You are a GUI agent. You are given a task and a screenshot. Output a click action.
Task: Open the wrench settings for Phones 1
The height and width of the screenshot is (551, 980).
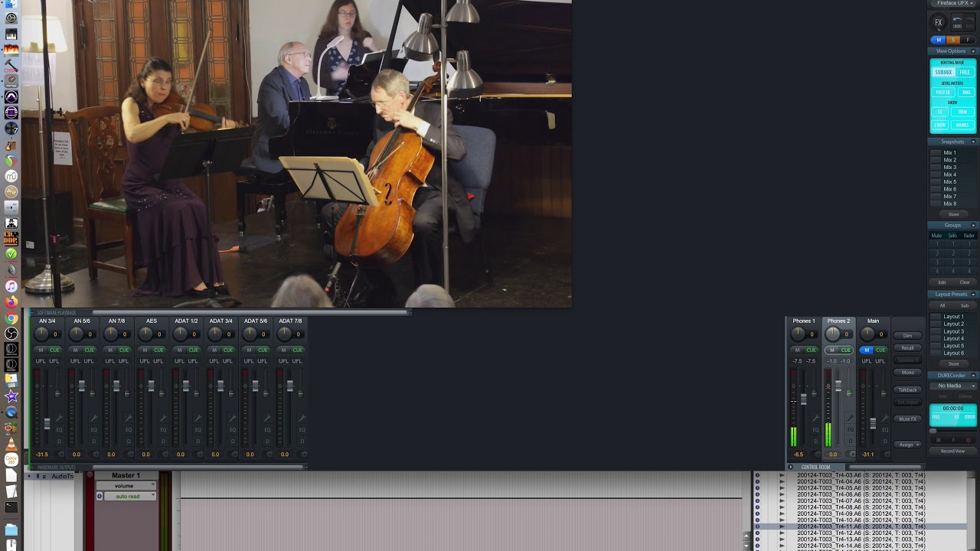coord(815,419)
